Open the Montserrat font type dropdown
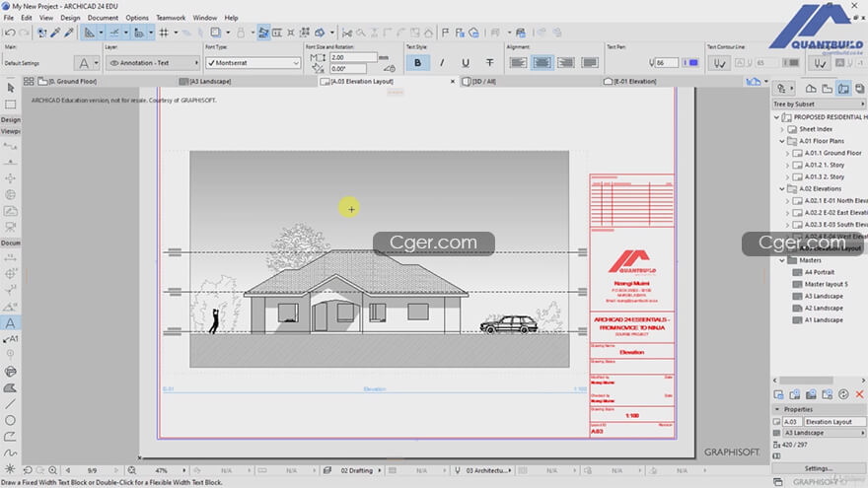 pyautogui.click(x=253, y=63)
